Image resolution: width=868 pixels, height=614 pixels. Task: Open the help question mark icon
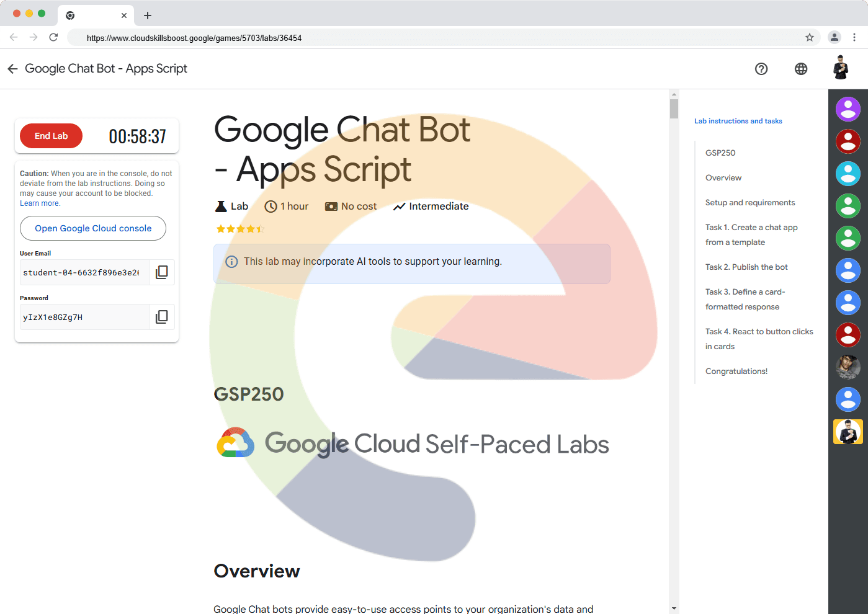click(761, 69)
